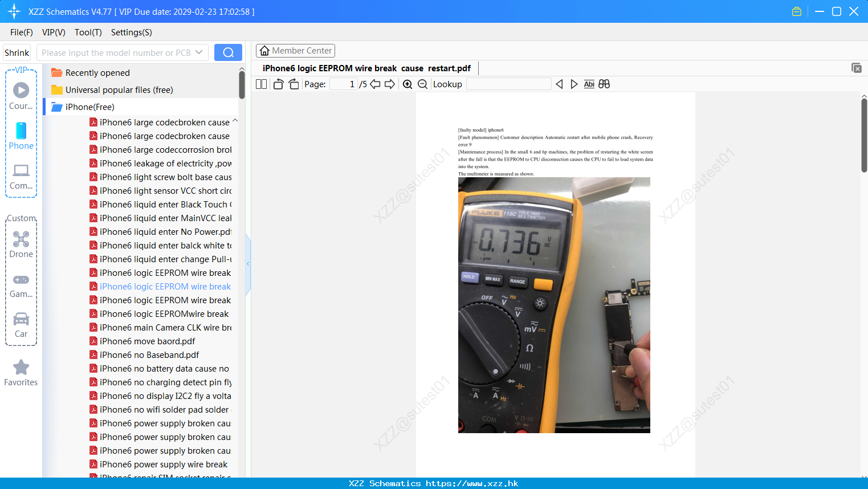The image size is (868, 489).
Task: Open iPhone6 no battery data file
Action: pyautogui.click(x=159, y=369)
